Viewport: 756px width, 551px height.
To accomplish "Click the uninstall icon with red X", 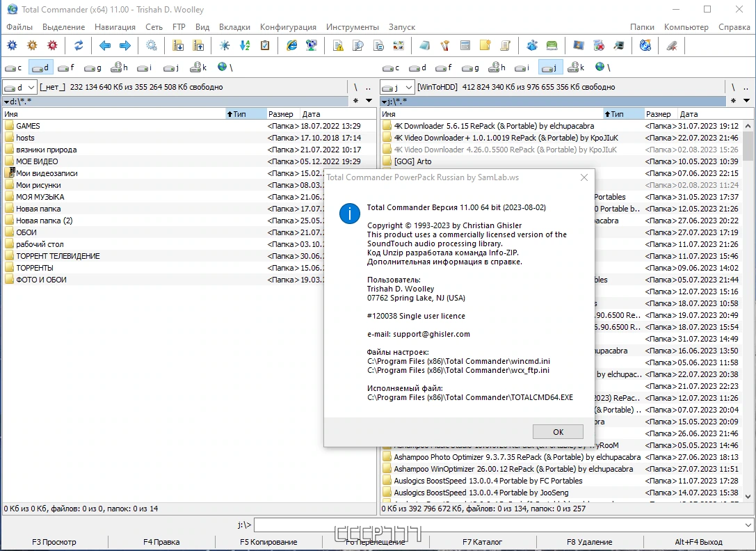I will coord(598,46).
